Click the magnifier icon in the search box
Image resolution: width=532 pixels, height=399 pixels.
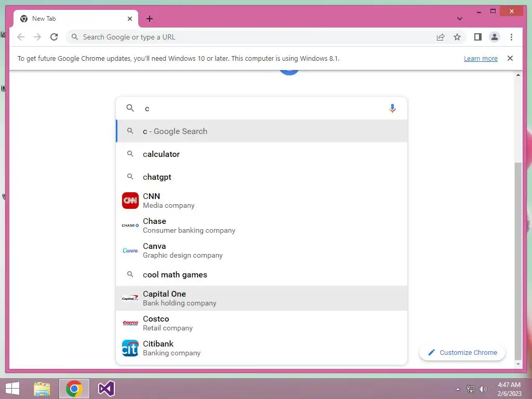pyautogui.click(x=130, y=108)
